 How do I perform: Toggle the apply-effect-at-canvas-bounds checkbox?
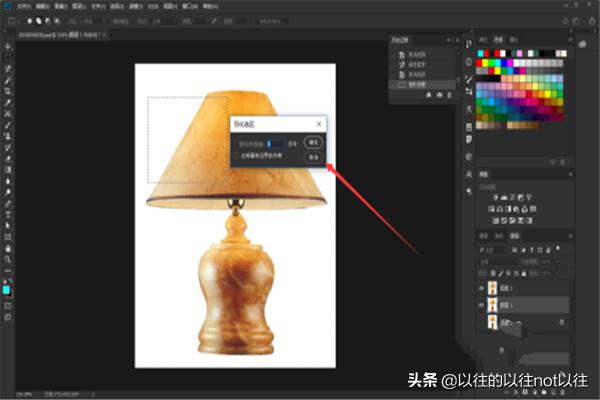point(236,156)
